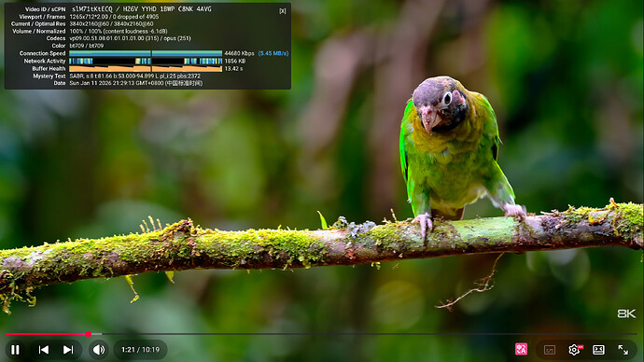The width and height of the screenshot is (644, 362).
Task: Toggle subtitles with the captions button
Action: click(x=550, y=350)
